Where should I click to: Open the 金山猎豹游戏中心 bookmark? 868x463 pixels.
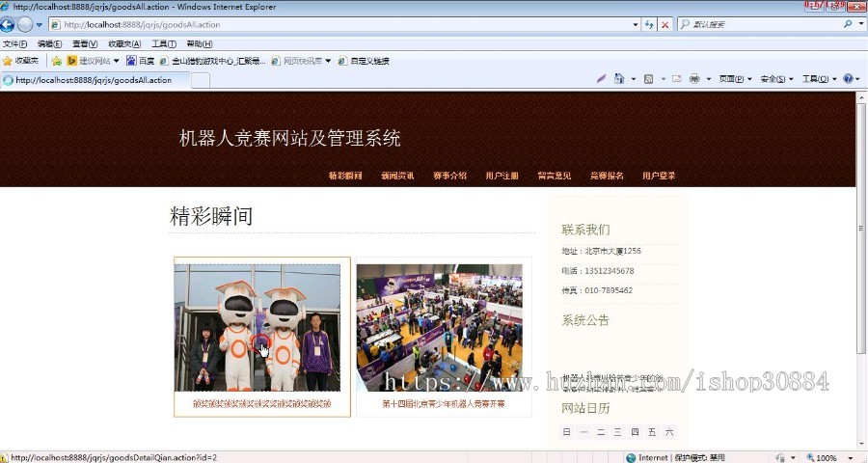(x=212, y=61)
